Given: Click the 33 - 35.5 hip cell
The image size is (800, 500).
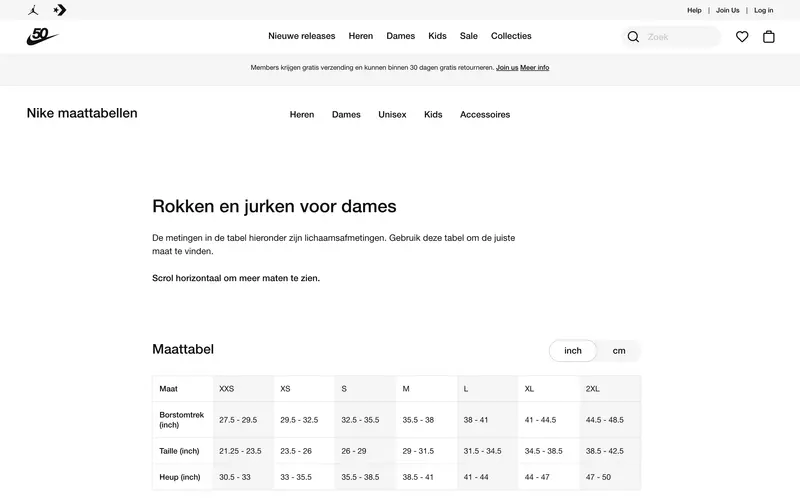Looking at the screenshot, I should pyautogui.click(x=304, y=477).
